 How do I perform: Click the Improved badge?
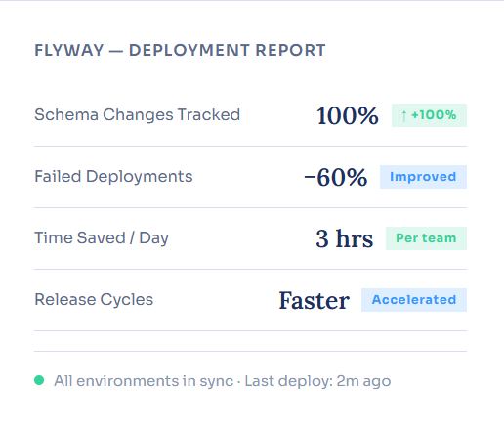pos(423,177)
